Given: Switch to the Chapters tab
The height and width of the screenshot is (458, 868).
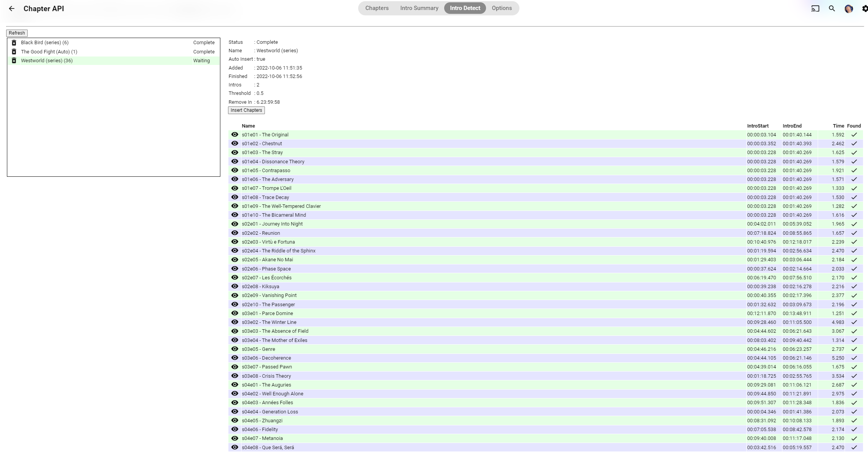Looking at the screenshot, I should tap(377, 8).
